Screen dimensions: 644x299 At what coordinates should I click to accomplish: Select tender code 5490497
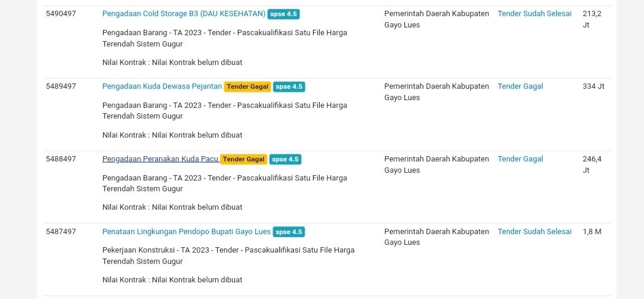click(x=61, y=14)
